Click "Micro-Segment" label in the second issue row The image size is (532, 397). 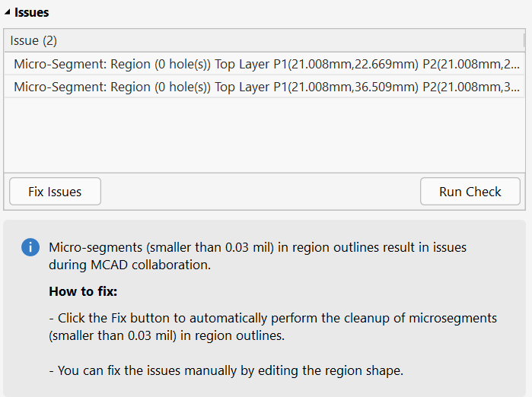pyautogui.click(x=59, y=87)
